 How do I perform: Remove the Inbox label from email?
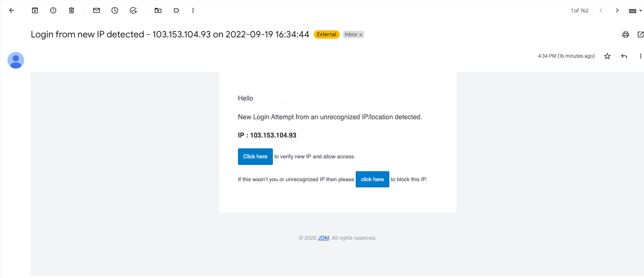coord(361,35)
